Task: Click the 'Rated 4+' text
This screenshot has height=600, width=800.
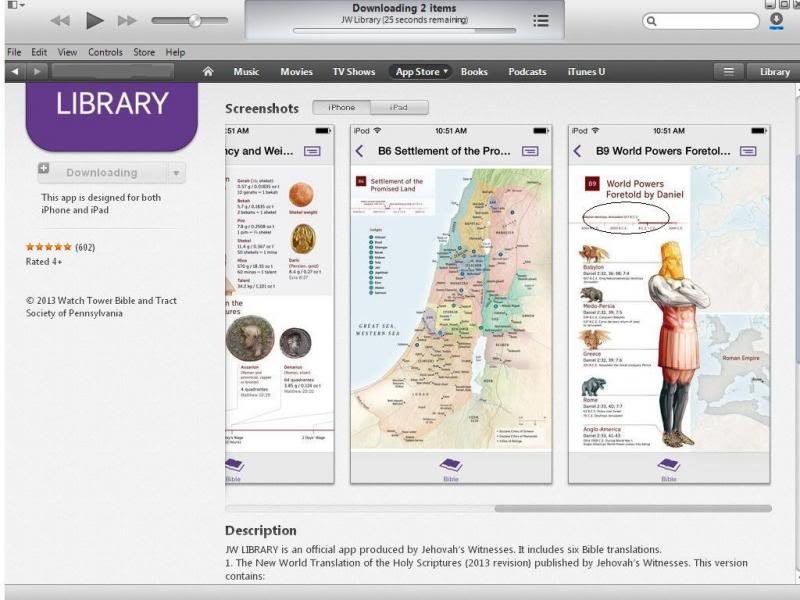Action: [44, 262]
